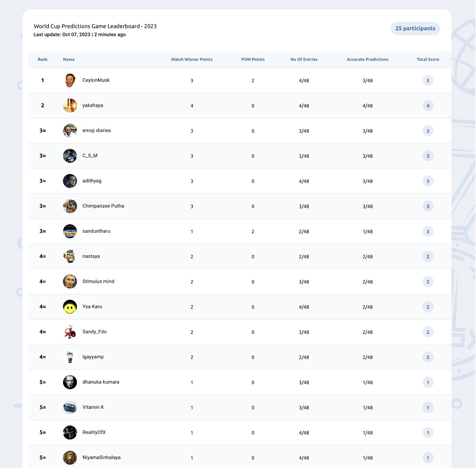The width and height of the screenshot is (476, 468).
Task: Click Ysa Karu's smiley face avatar
Action: [70, 307]
